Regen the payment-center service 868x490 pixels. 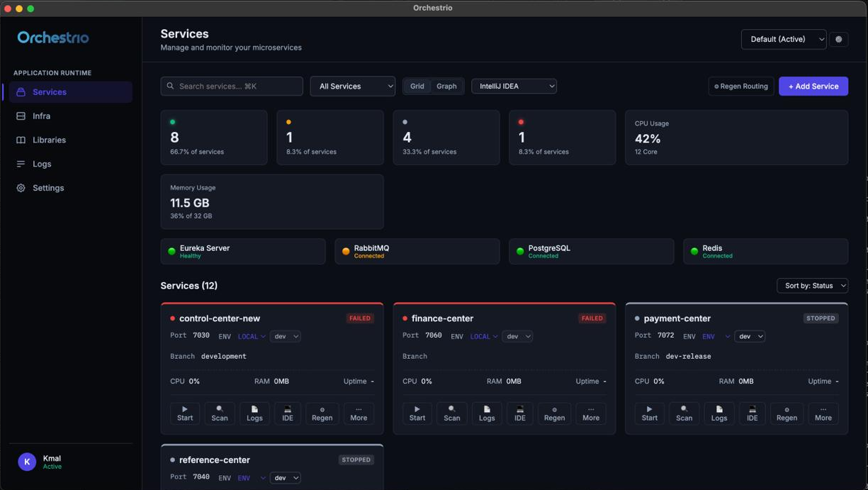tap(787, 413)
